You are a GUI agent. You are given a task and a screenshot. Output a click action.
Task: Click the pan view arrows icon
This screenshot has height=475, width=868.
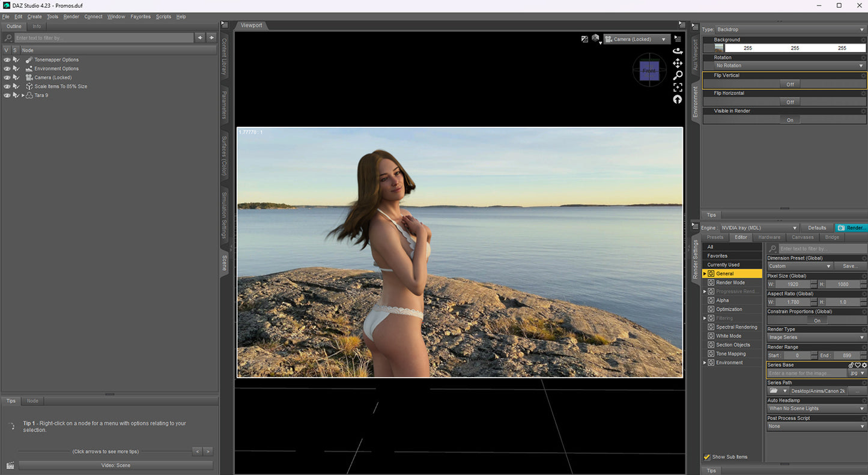(678, 63)
